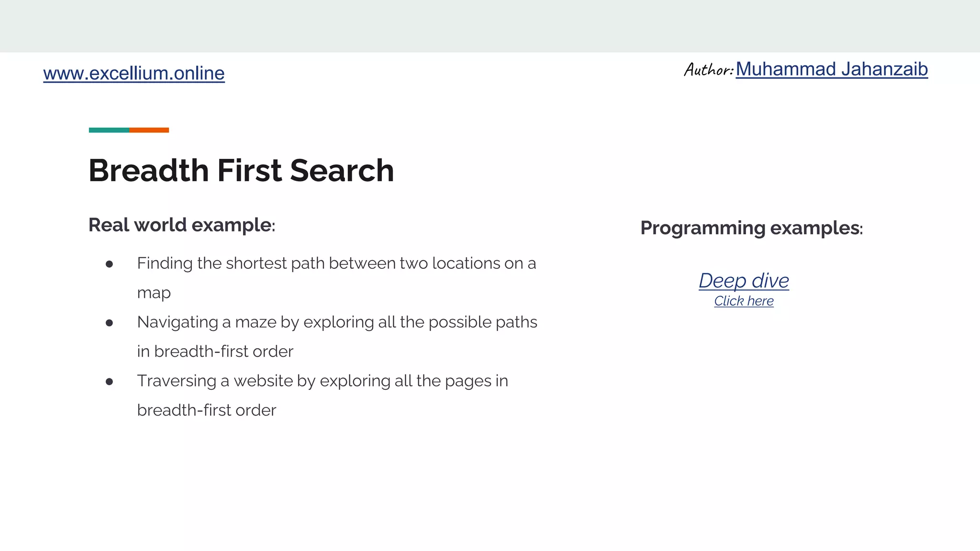The image size is (980, 551).
Task: Open the Muhammad Jahanzaib author link
Action: click(x=832, y=69)
